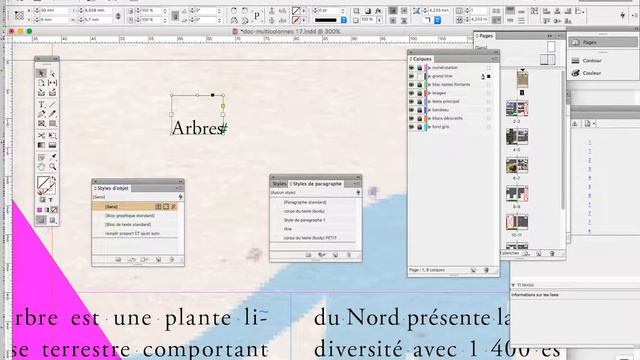Click new style icon in paragraph styles panel
Viewport: 640px width, 360px height.
coord(335,255)
